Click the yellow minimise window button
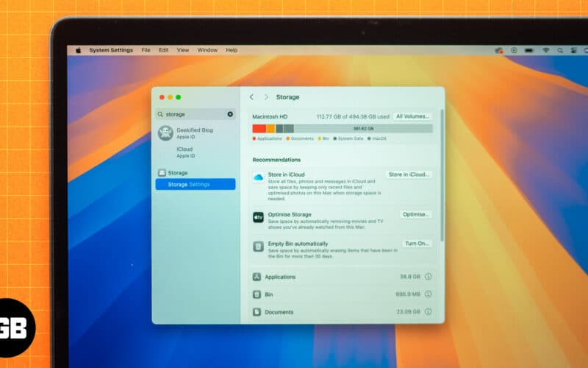588x368 pixels. tap(171, 97)
